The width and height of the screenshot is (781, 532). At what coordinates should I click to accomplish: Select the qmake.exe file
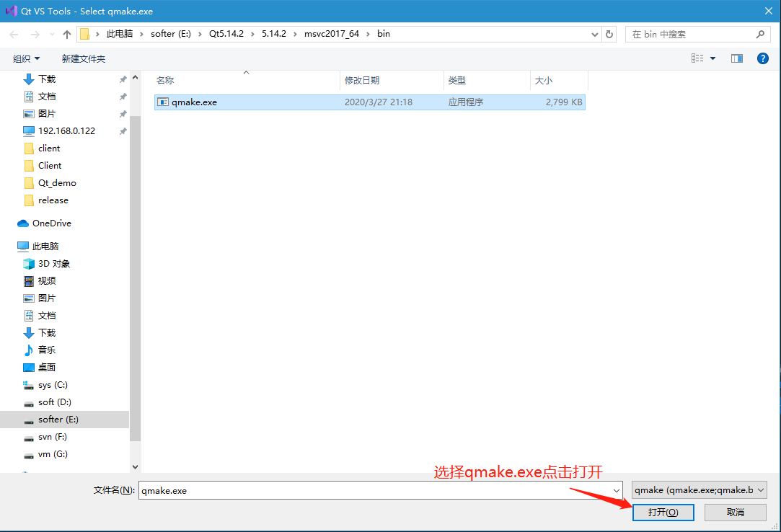tap(369, 102)
